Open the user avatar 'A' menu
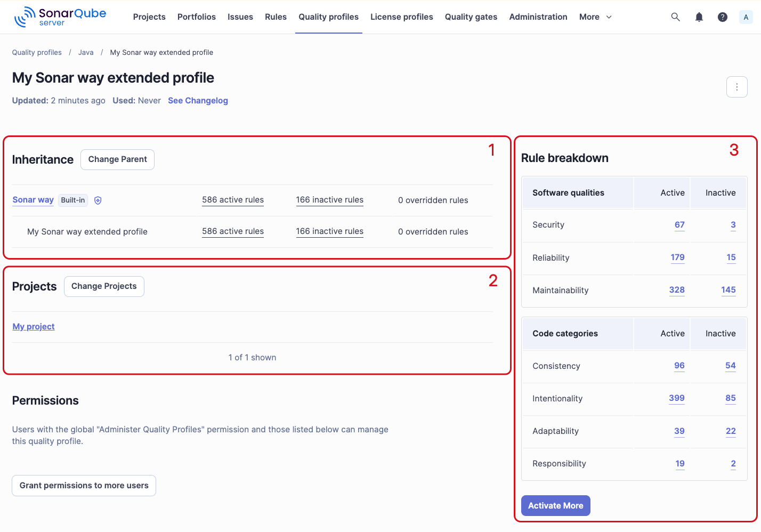 (746, 17)
